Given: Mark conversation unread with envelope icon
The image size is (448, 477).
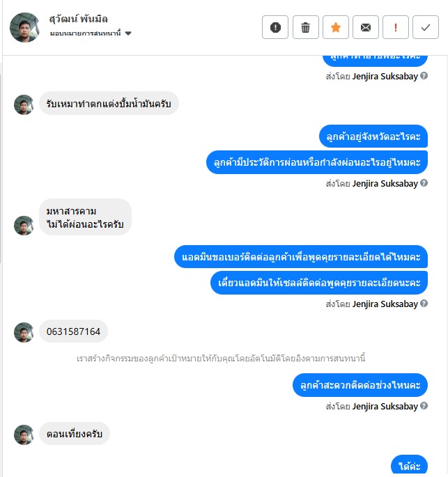Looking at the screenshot, I should click(x=366, y=27).
